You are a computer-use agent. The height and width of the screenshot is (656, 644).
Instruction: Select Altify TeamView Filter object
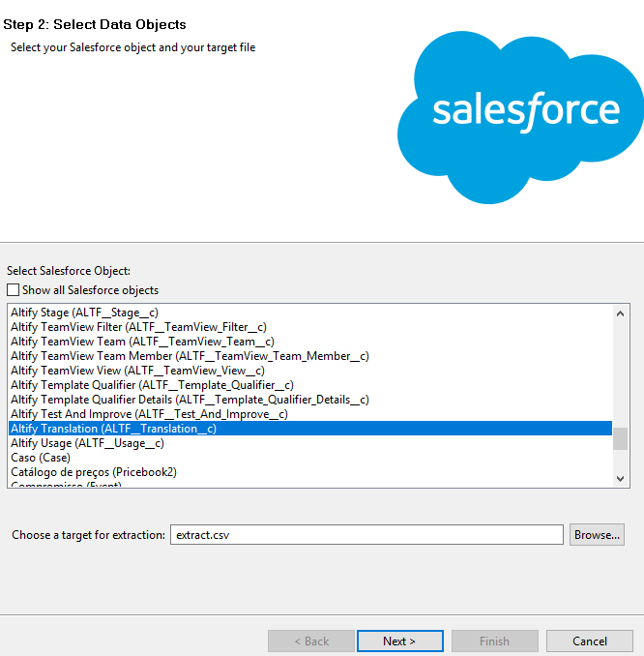[x=310, y=327]
